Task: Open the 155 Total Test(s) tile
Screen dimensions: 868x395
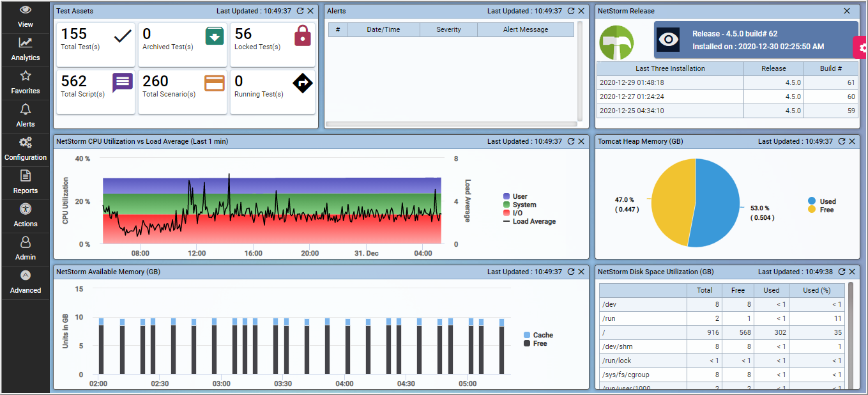Action: point(96,45)
